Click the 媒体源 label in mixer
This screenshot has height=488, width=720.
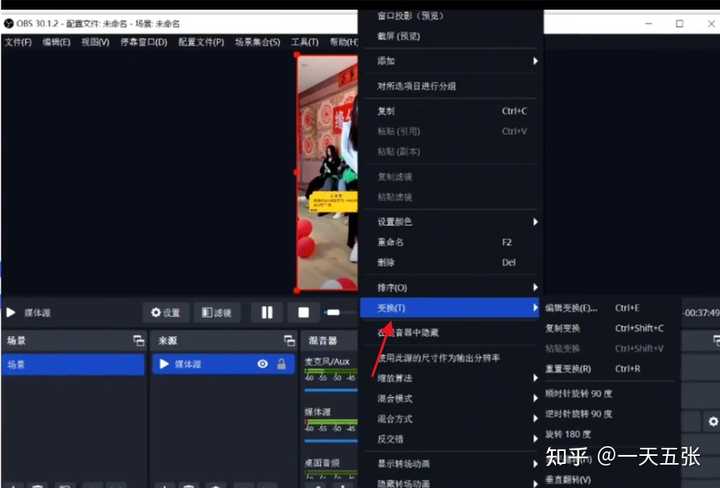(317, 412)
